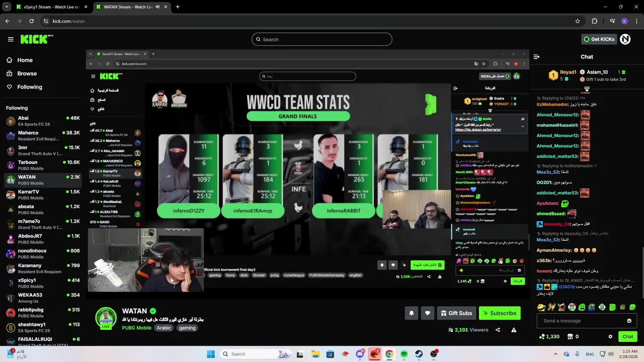Viewport: 644px width, 362px height.
Task: Report the stream via warning icon
Action: pos(514,330)
